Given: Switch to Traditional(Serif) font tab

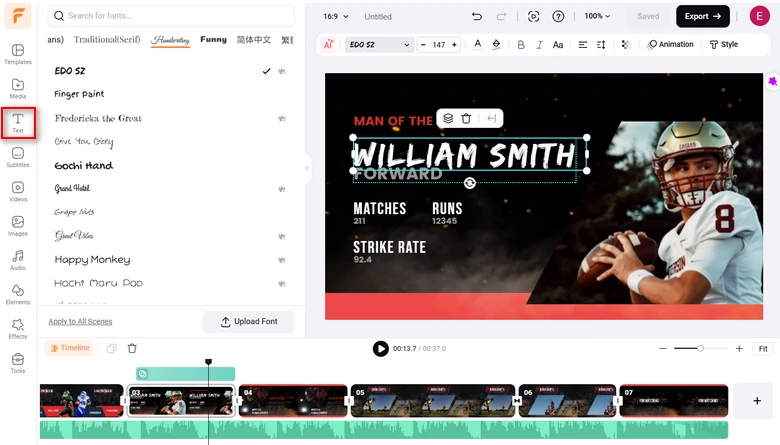Looking at the screenshot, I should tap(107, 39).
